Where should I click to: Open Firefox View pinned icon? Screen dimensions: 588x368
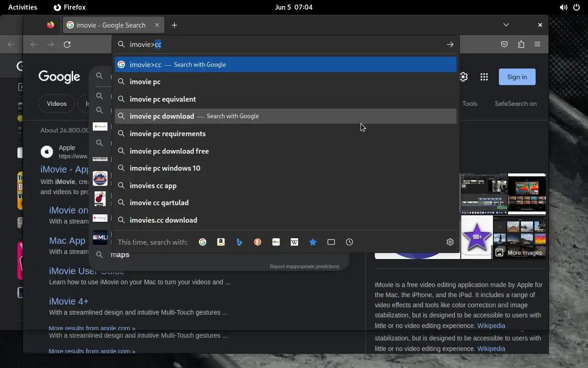point(51,25)
